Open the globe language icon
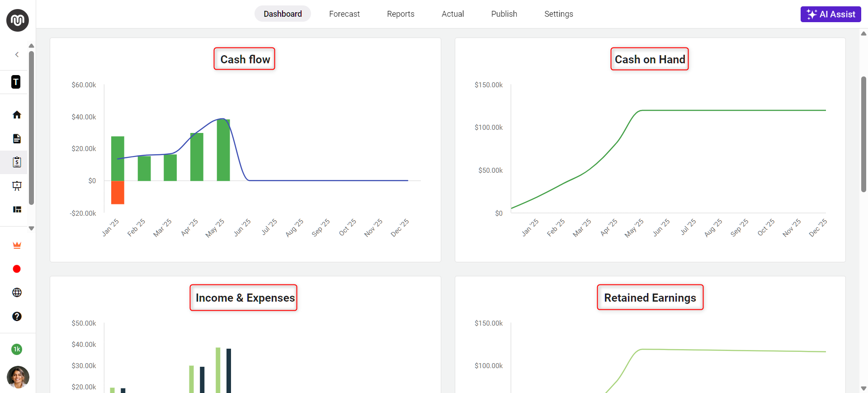Screen dimensions: 868x393 [x=17, y=293]
